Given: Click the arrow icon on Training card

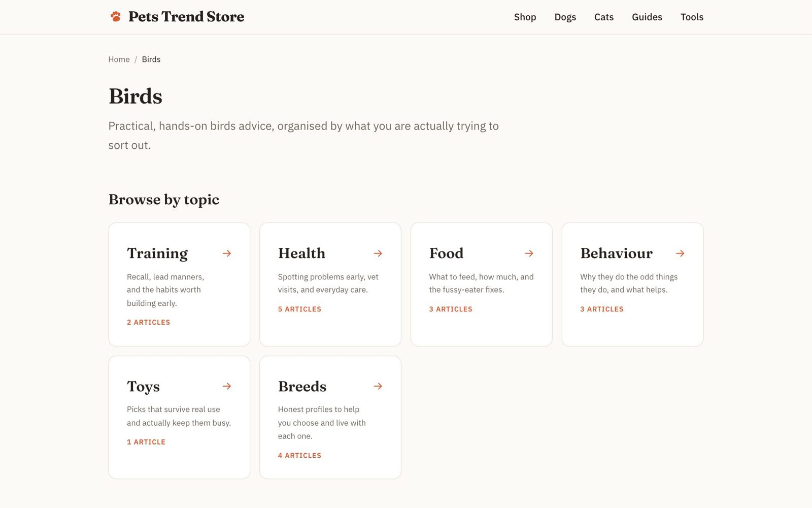Looking at the screenshot, I should click(227, 253).
